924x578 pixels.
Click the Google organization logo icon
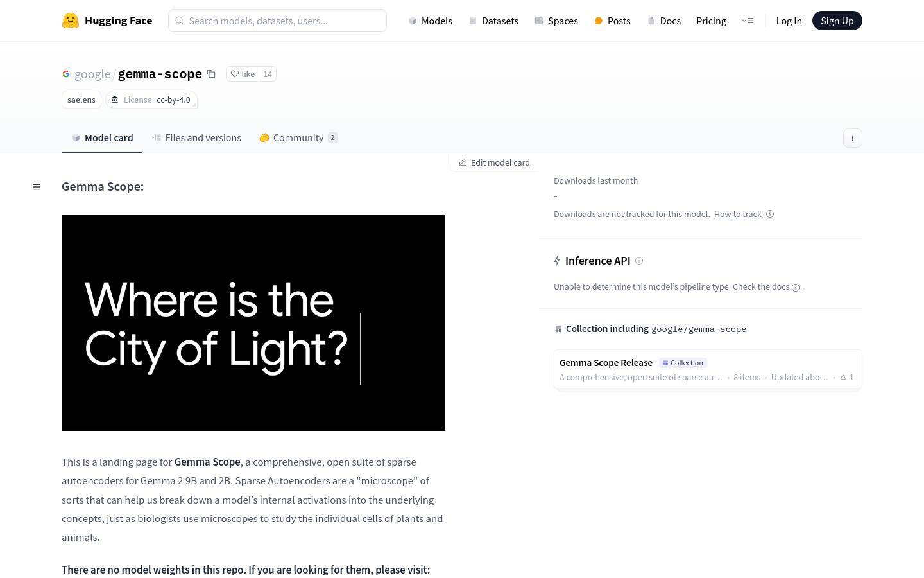pyautogui.click(x=66, y=74)
